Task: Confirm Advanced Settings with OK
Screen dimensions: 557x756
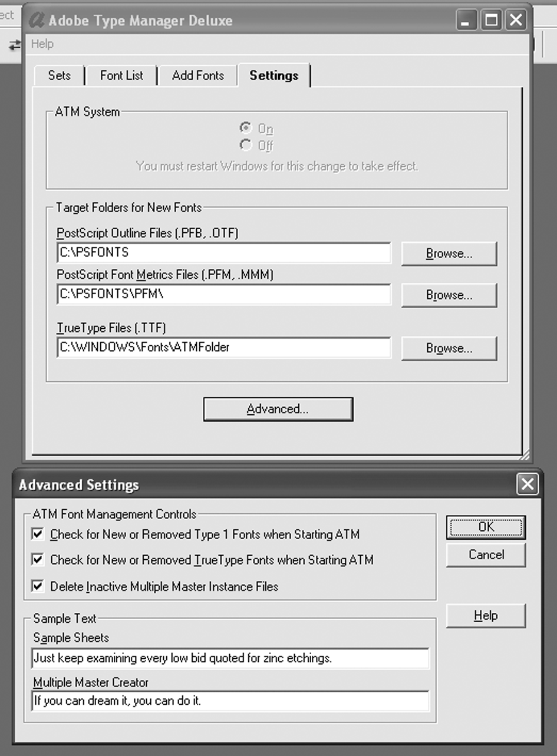Action: 486,527
